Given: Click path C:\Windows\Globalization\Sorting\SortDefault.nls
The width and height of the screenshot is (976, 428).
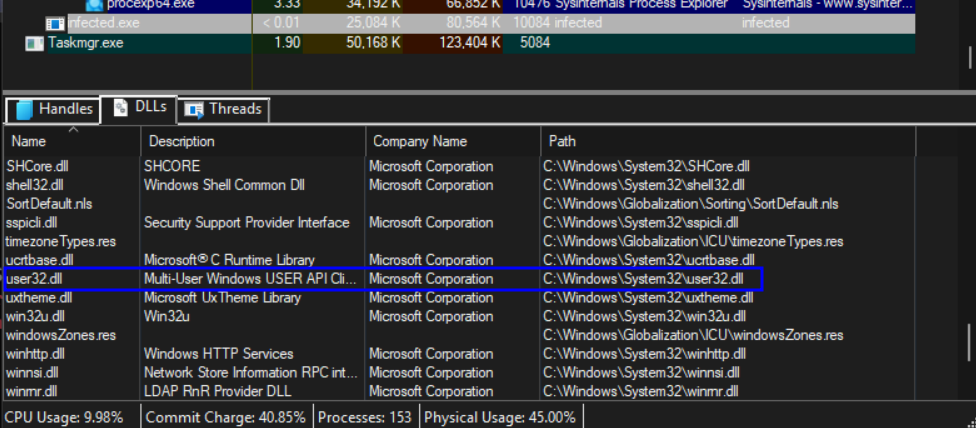Looking at the screenshot, I should [691, 204].
